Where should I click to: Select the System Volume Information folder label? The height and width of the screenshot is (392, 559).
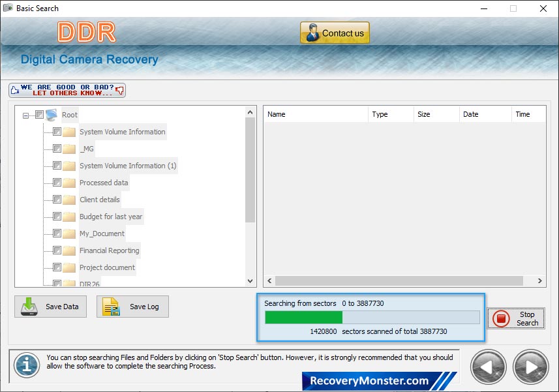[x=122, y=132]
